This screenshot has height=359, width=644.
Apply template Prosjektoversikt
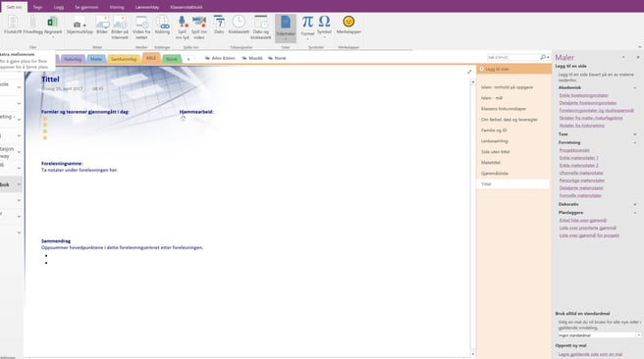point(574,150)
